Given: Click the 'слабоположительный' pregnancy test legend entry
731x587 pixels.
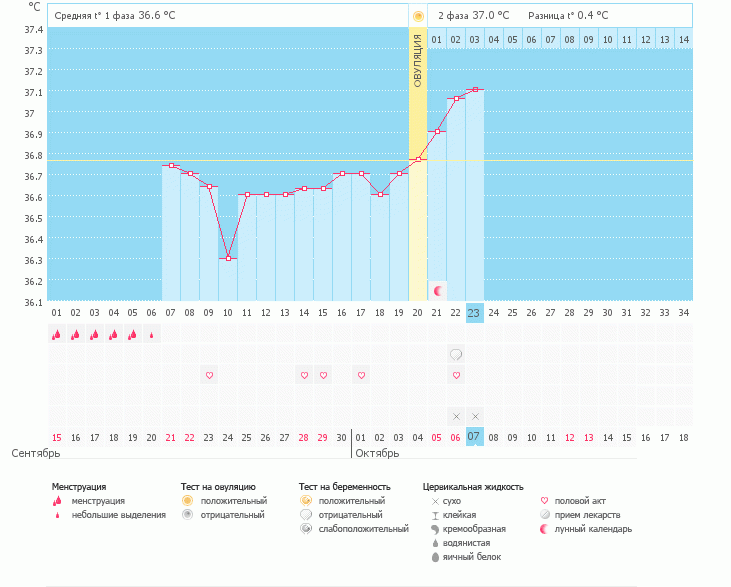Looking at the screenshot, I should tap(361, 528).
